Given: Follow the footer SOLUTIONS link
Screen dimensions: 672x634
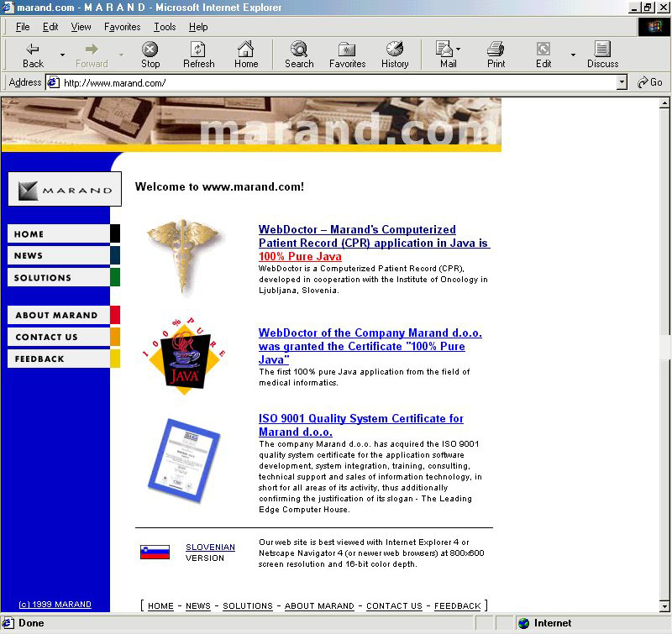Looking at the screenshot, I should point(248,605).
